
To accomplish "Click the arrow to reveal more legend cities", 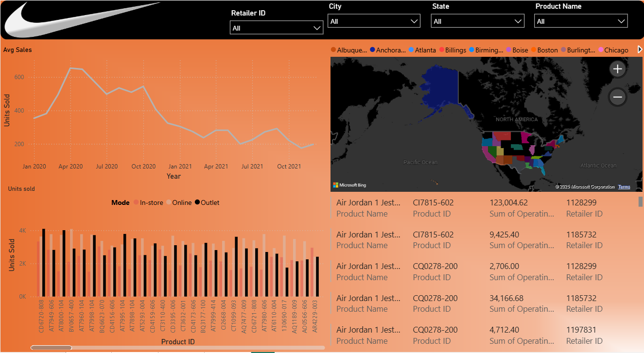I will pyautogui.click(x=640, y=49).
